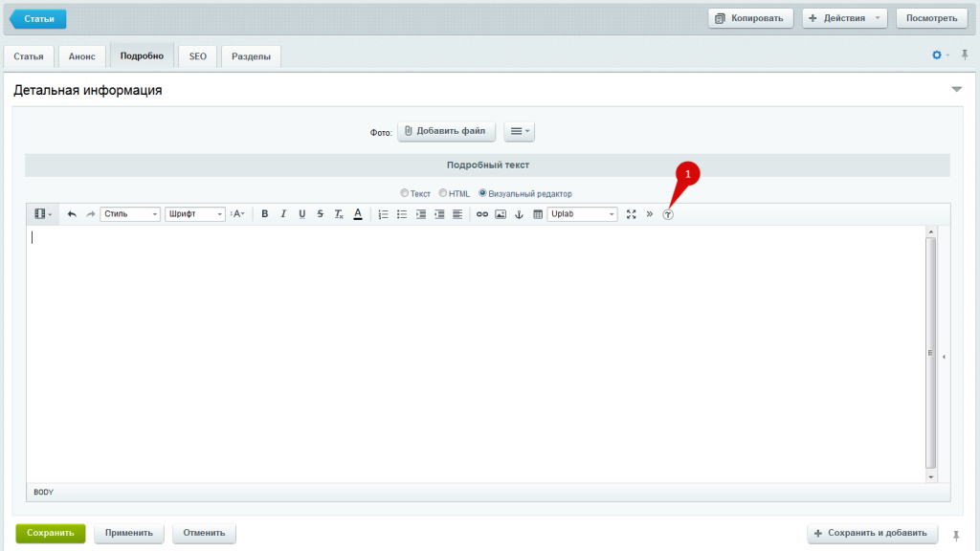The image size is (980, 551).
Task: Undo the last editor action
Action: (x=72, y=214)
